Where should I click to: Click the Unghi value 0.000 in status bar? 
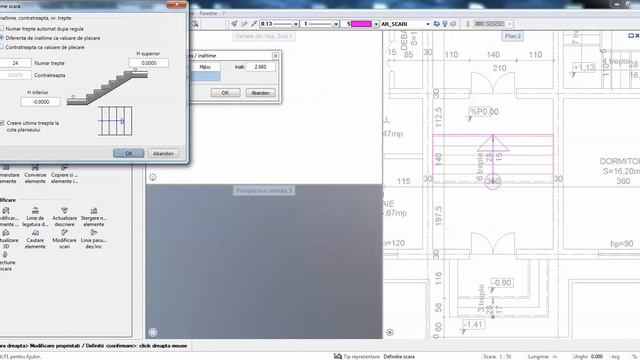pos(597,357)
